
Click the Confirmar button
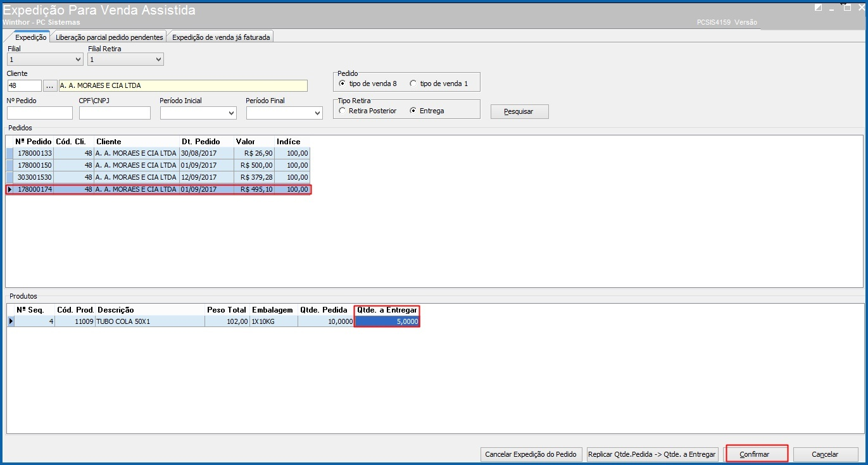coord(755,454)
